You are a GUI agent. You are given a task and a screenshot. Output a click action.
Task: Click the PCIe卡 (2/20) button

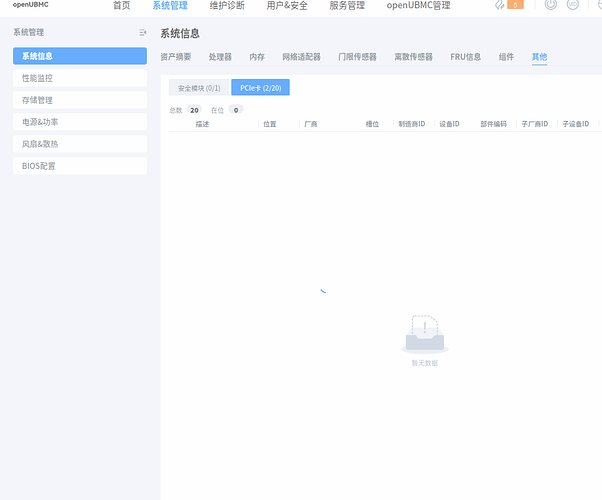pyautogui.click(x=260, y=88)
